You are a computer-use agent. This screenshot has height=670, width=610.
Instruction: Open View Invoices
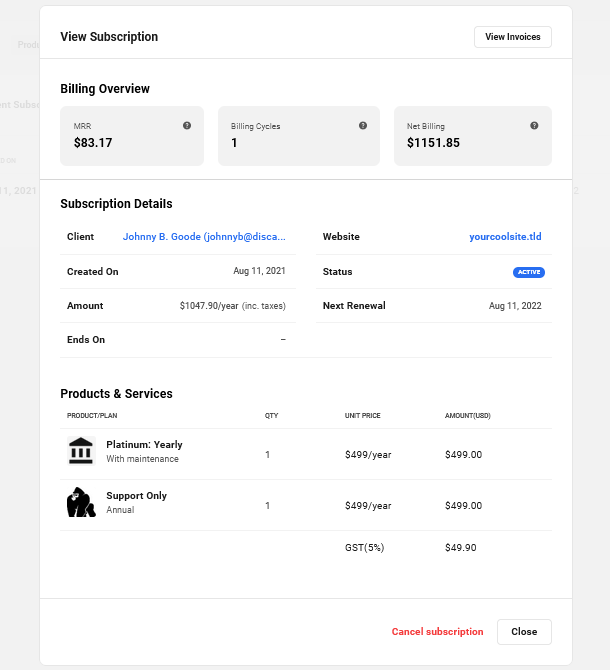click(x=513, y=37)
